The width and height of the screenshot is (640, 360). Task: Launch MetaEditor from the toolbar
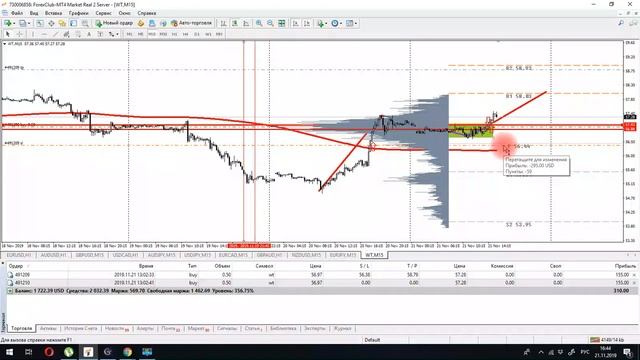tap(141, 23)
